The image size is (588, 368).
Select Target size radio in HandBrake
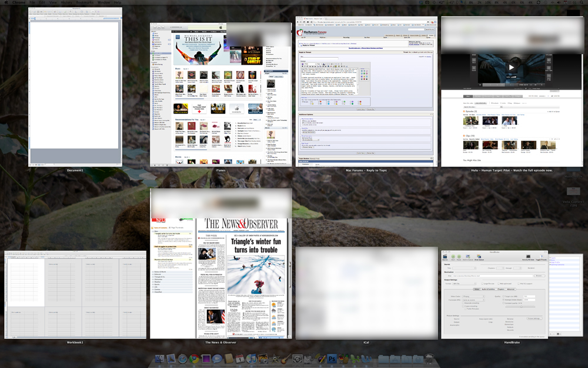point(503,296)
